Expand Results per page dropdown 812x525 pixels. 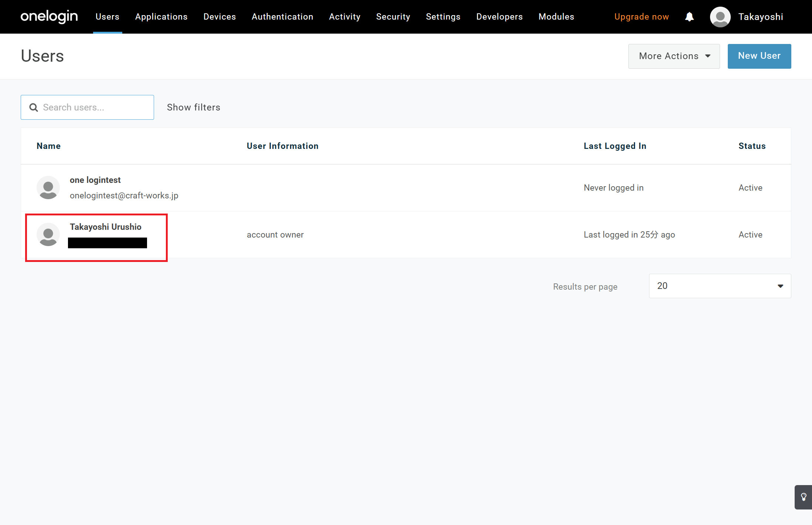tap(720, 286)
